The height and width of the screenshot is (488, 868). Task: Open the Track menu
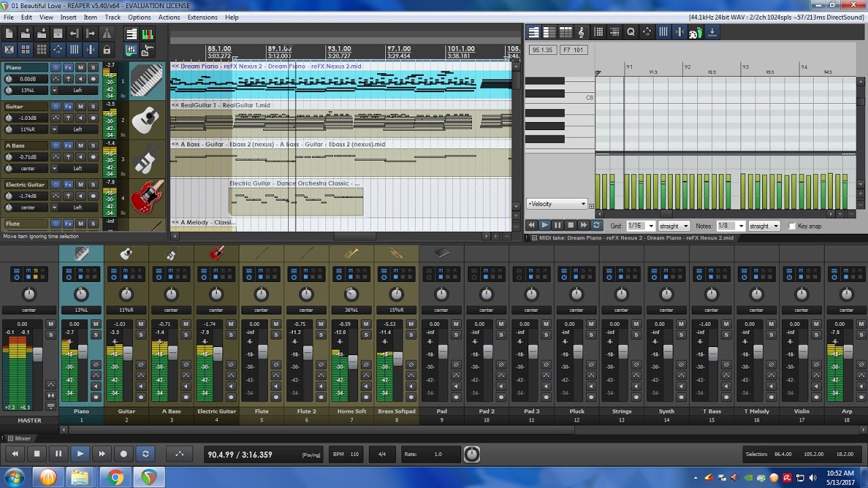[x=113, y=17]
